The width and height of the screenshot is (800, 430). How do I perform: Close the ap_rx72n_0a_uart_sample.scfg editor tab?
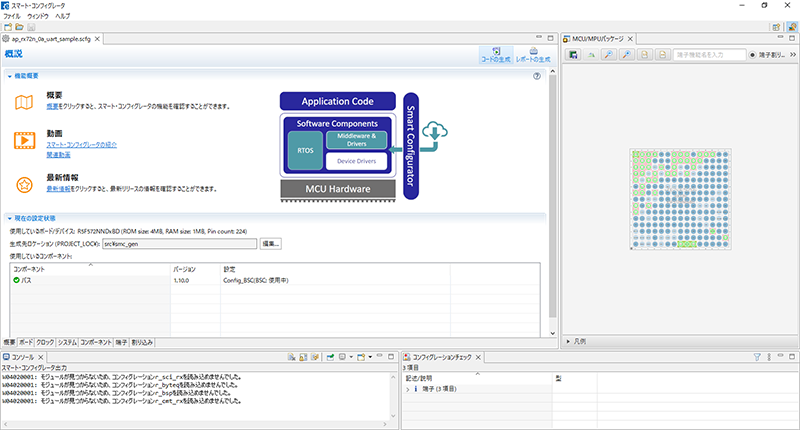(97, 39)
